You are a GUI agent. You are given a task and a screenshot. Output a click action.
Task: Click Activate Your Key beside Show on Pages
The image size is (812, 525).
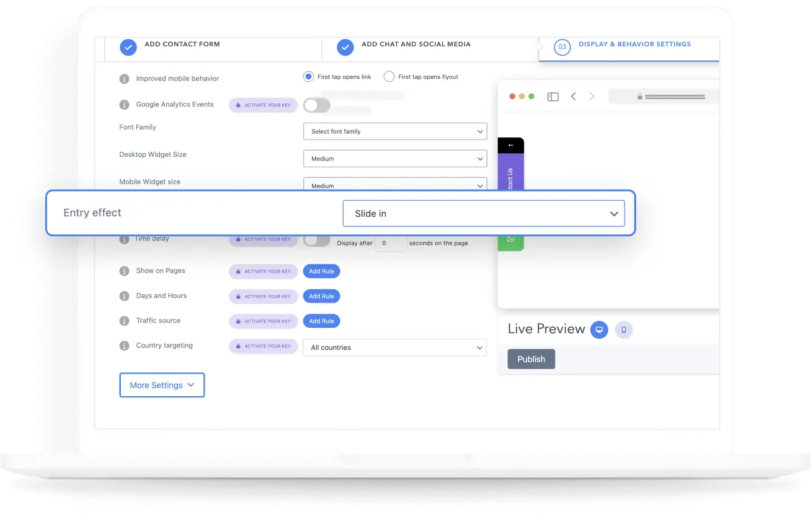click(263, 271)
